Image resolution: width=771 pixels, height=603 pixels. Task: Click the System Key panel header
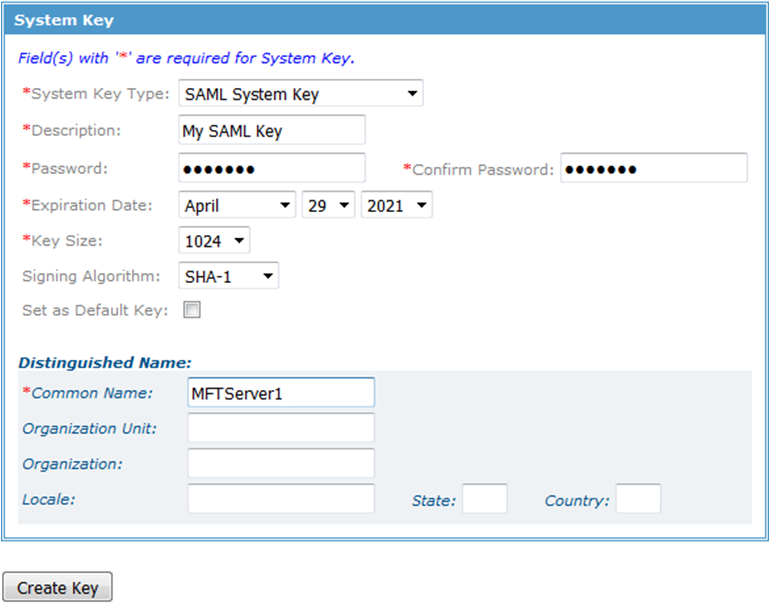[x=385, y=20]
